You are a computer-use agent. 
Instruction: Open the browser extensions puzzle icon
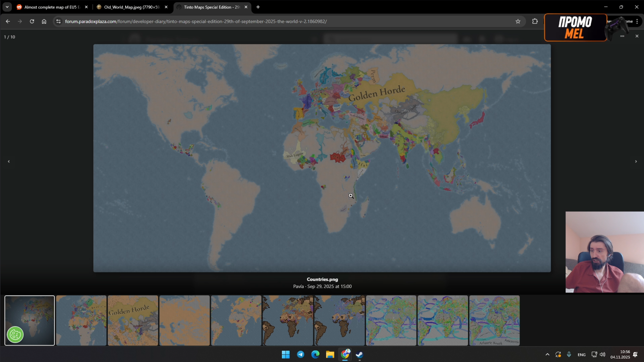[535, 21]
